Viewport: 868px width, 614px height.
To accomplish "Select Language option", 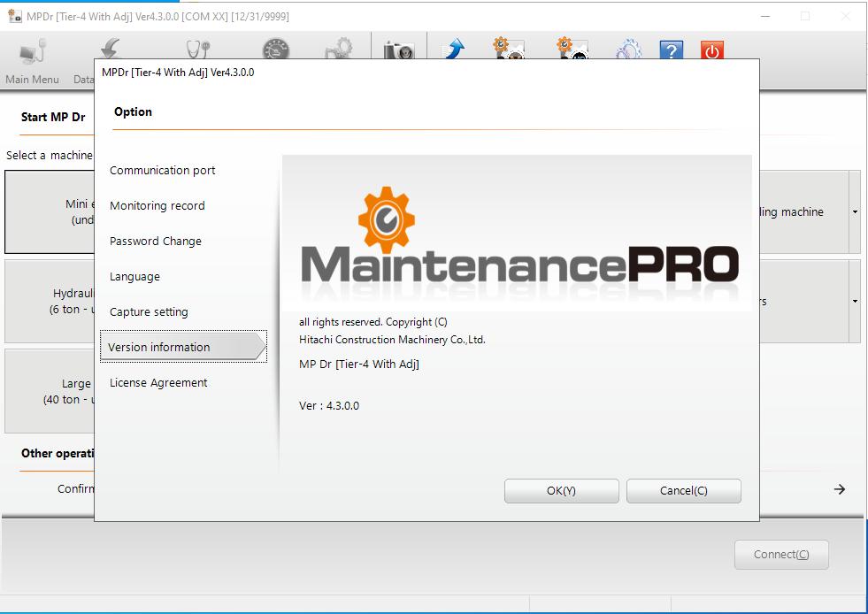I will [134, 277].
